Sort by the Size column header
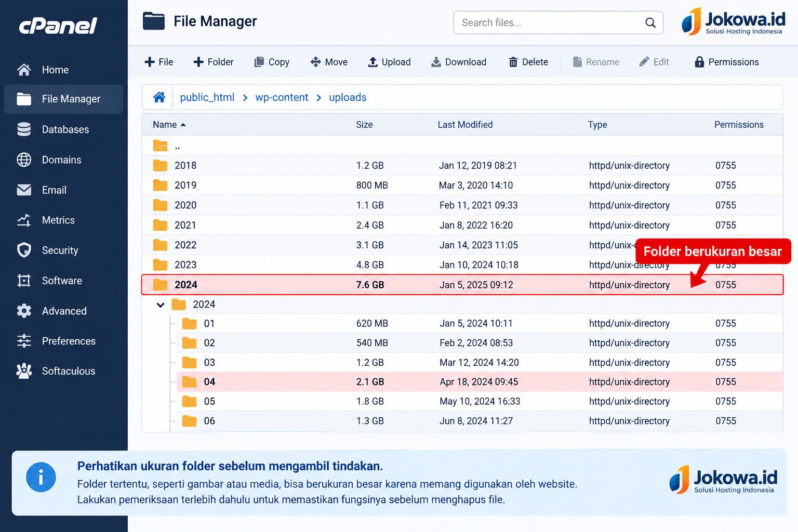 [364, 125]
